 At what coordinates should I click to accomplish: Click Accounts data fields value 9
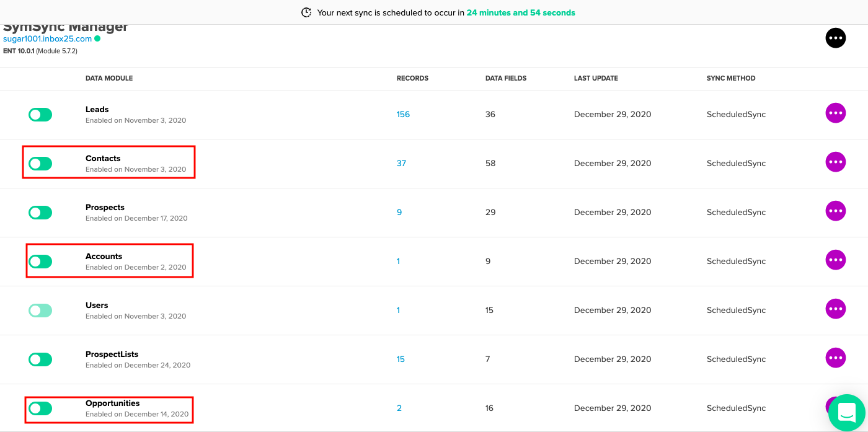[488, 262]
